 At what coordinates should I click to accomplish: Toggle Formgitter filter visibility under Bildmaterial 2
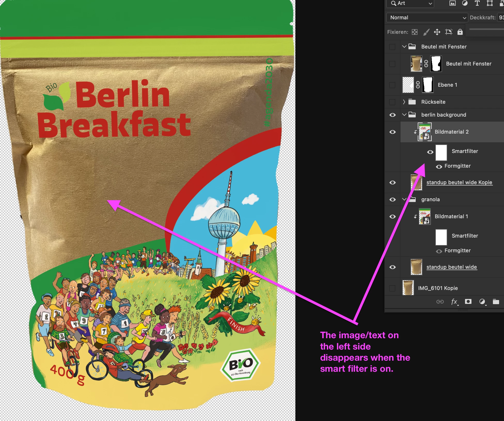tap(439, 166)
